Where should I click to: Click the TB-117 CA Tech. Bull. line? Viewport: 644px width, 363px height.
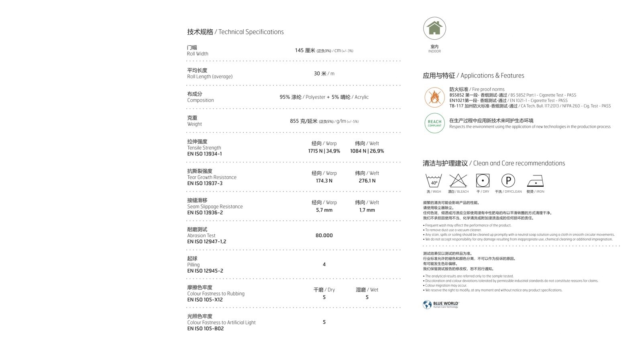tap(530, 106)
